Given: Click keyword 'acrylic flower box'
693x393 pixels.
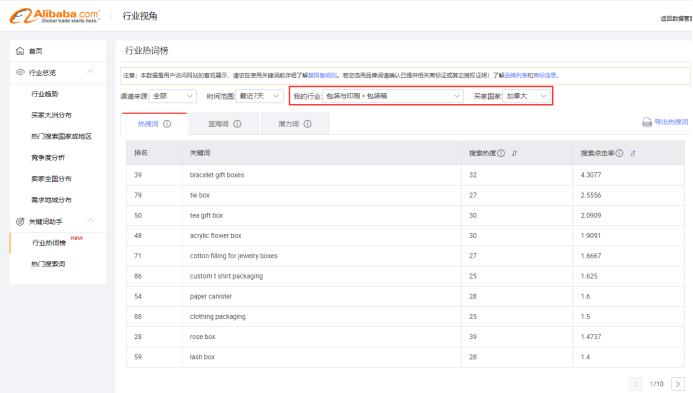Looking at the screenshot, I should [x=216, y=236].
